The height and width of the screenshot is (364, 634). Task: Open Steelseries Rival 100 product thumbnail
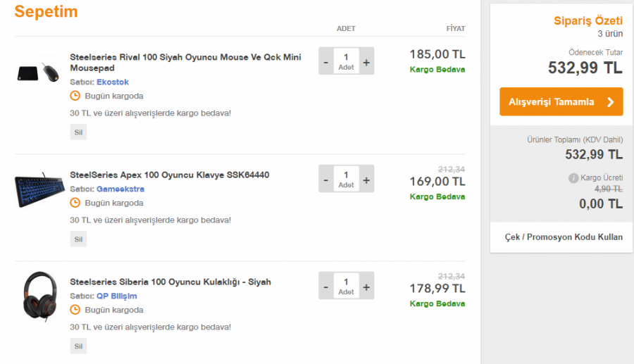pos(39,70)
